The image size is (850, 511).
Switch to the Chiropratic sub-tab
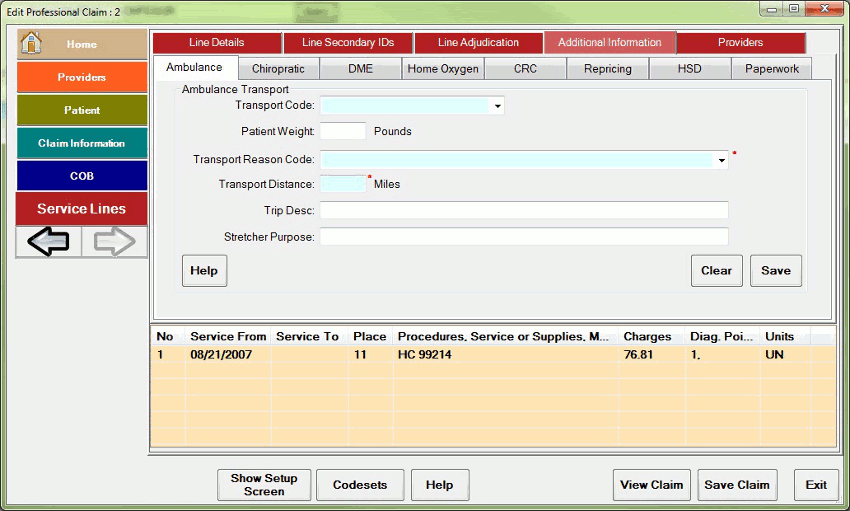click(x=278, y=69)
